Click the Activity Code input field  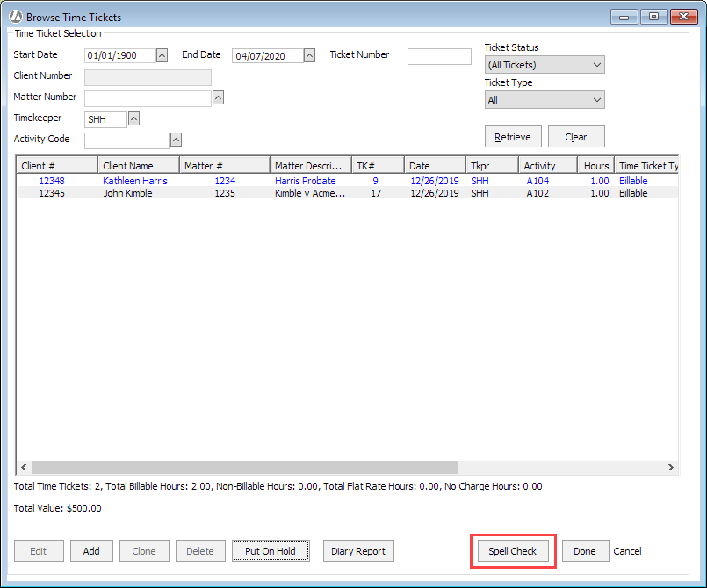126,140
